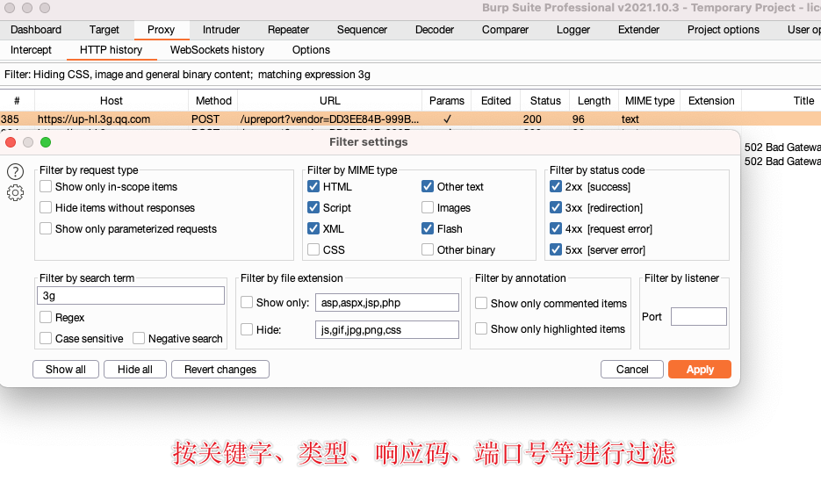Sort history by Params column

[447, 100]
